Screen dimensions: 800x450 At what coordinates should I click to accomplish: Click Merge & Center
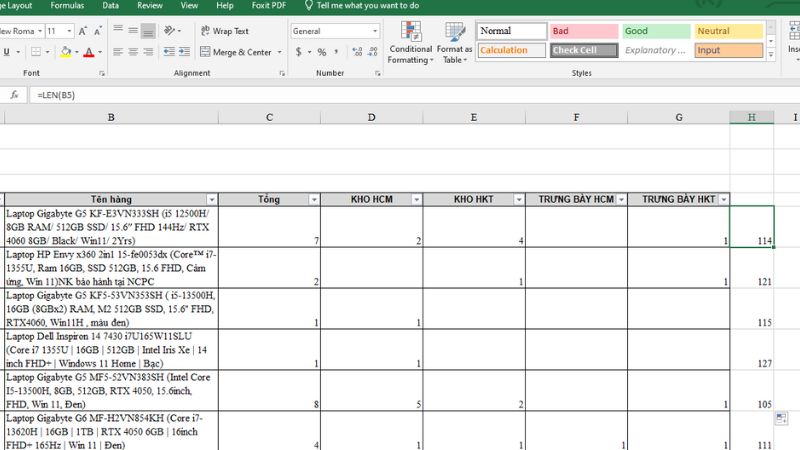tap(237, 52)
